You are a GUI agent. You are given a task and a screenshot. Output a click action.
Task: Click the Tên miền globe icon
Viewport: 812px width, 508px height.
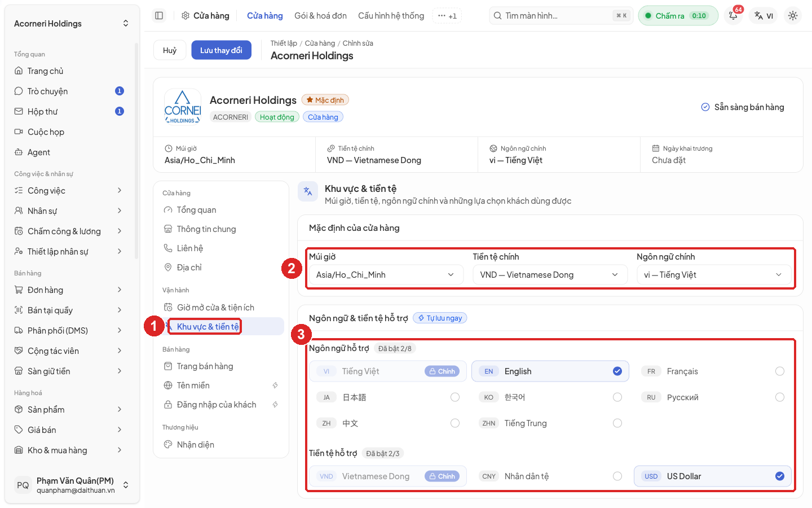168,386
